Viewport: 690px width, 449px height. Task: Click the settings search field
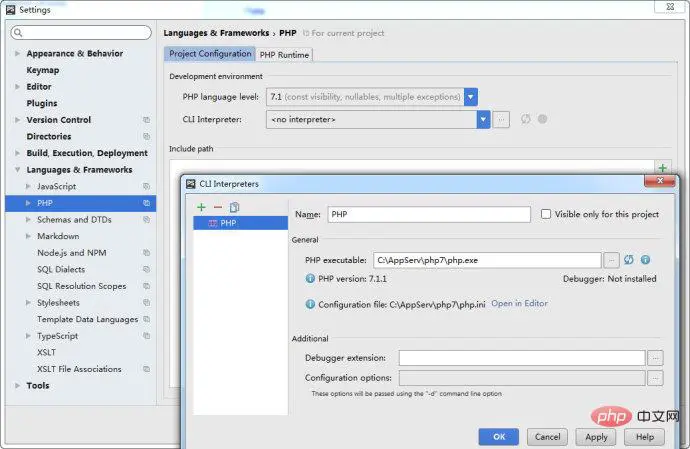click(x=80, y=33)
